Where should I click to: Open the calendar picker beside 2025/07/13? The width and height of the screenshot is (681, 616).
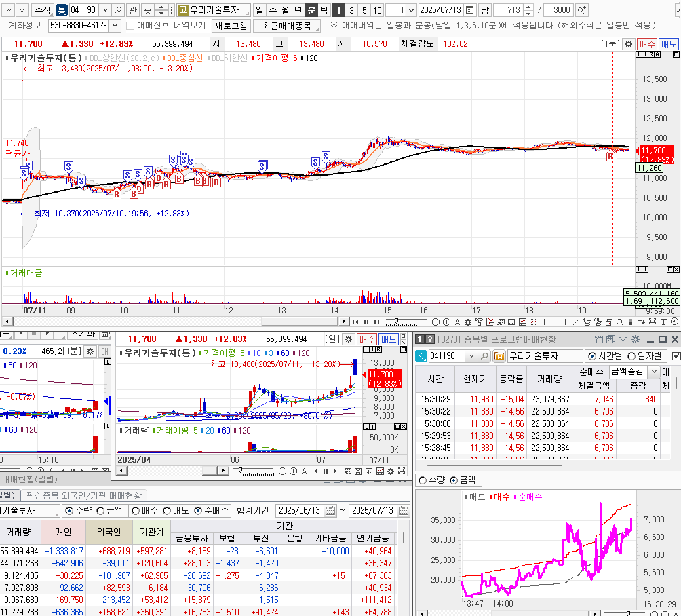[x=469, y=9]
